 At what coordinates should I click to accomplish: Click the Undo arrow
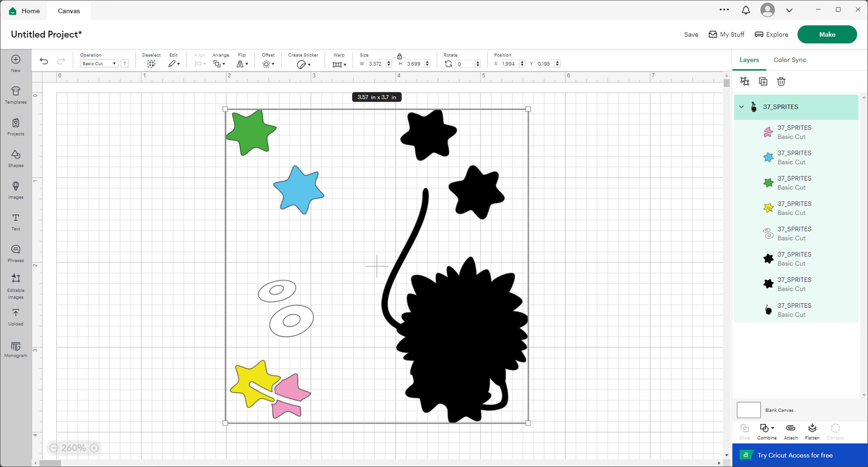(44, 61)
